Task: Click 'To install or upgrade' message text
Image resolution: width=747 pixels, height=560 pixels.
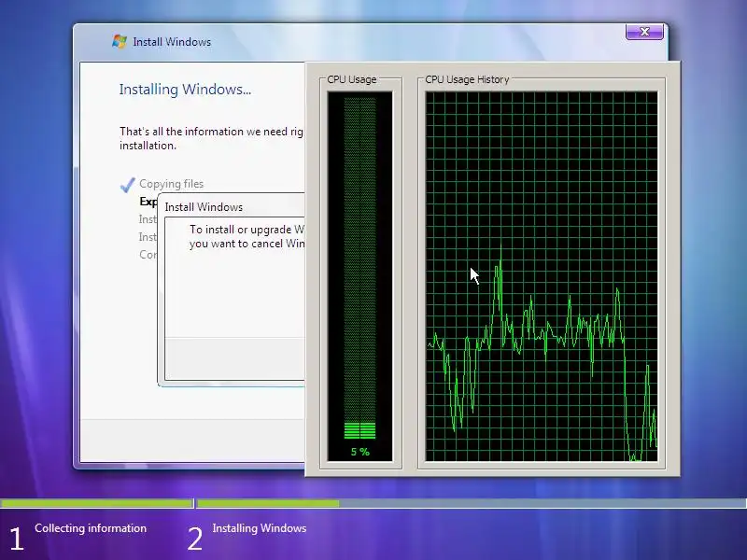Action: pos(247,236)
